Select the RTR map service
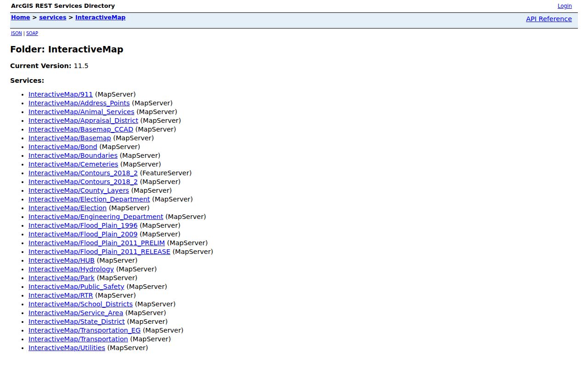This screenshot has width=588, height=368. 61,295
